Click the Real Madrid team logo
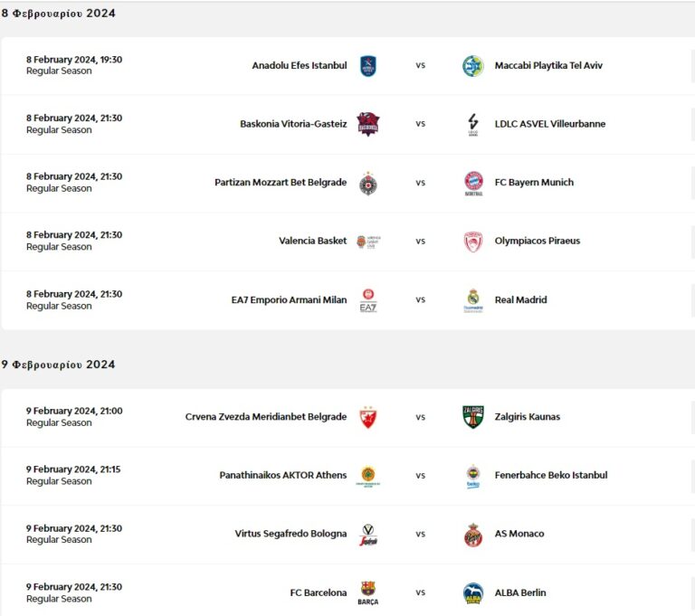Viewport: 695px width, 616px height. coord(473,300)
